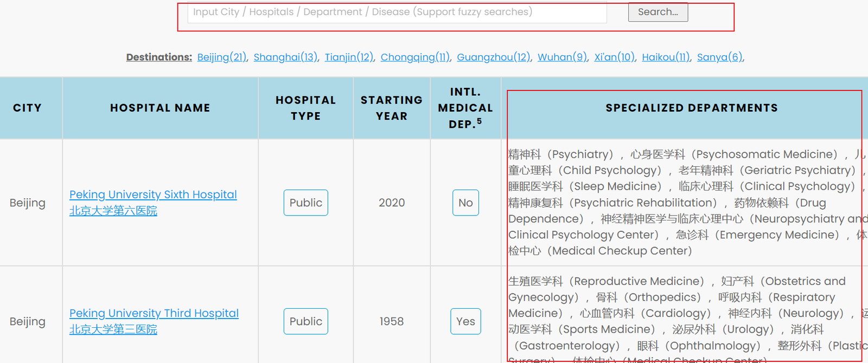This screenshot has height=363, width=868.
Task: Click the hospital search input field
Action: point(397,12)
